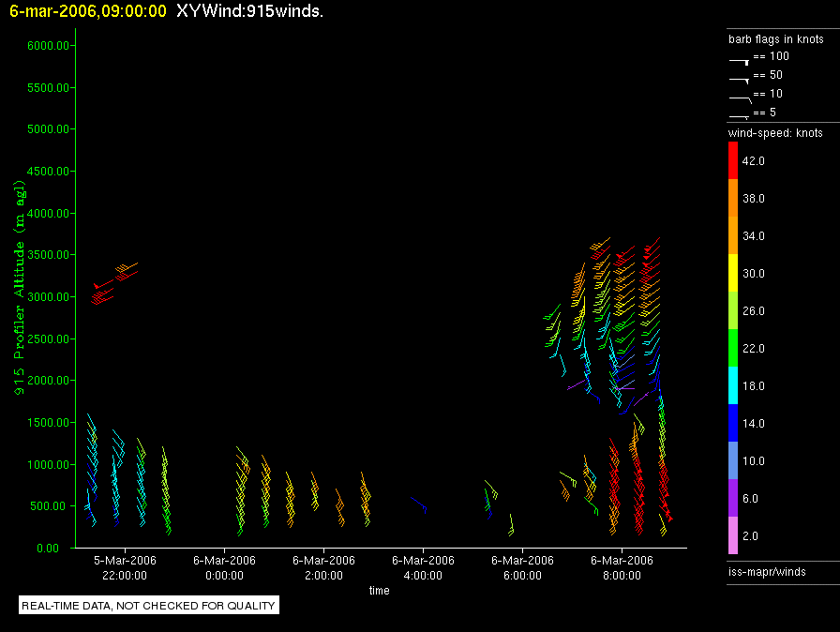The height and width of the screenshot is (632, 840).
Task: Click the REAL-TIME DATA quality notice box
Action: point(148,606)
